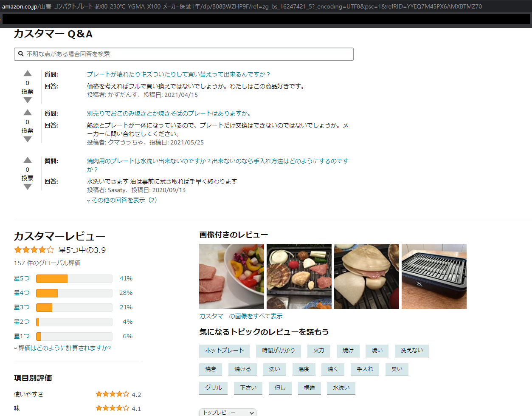Upvote the おこのみ焼き plate question
This screenshot has width=532, height=416.
pyautogui.click(x=28, y=113)
